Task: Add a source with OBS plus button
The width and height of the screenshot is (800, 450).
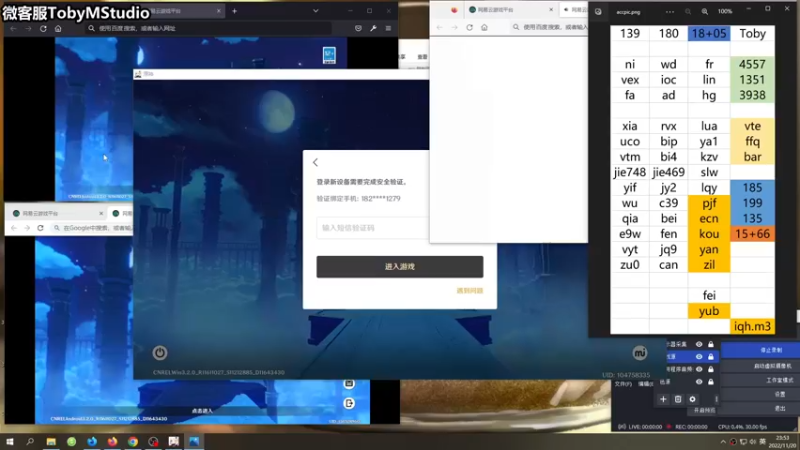Action: tap(663, 399)
